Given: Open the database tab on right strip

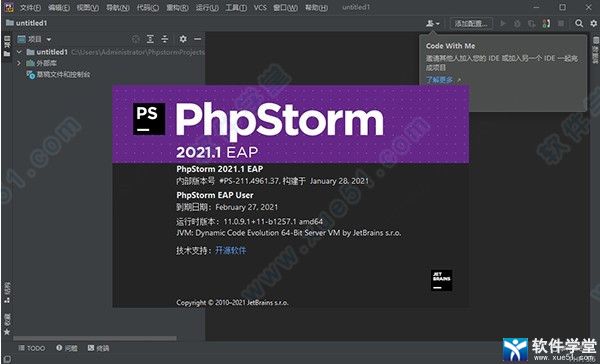Looking at the screenshot, I should coord(595,50).
